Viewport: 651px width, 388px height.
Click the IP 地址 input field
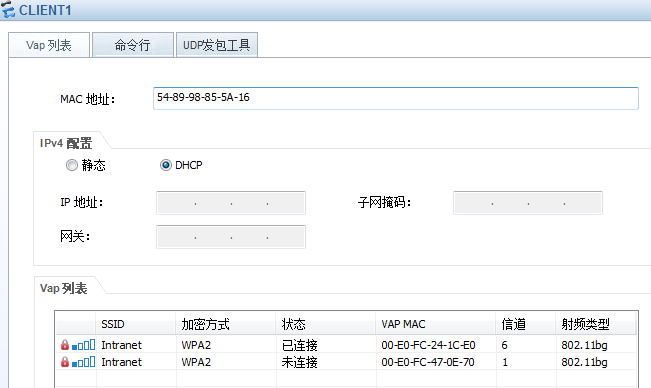(231, 203)
